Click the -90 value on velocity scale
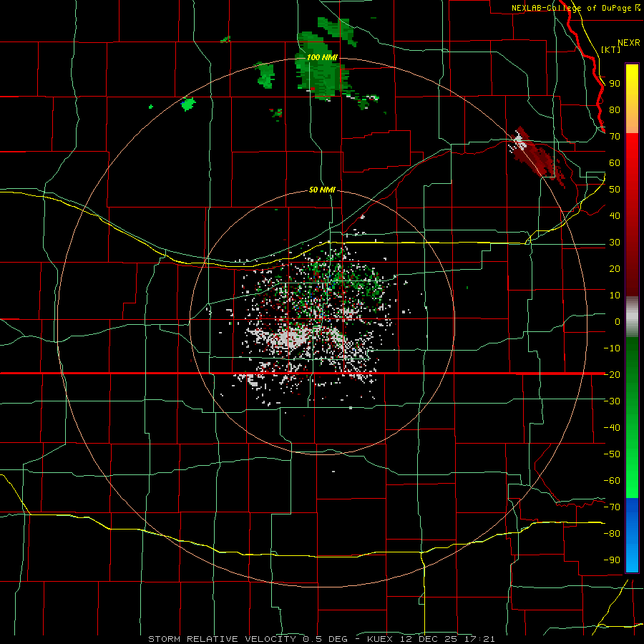The image size is (644, 644). [x=612, y=560]
